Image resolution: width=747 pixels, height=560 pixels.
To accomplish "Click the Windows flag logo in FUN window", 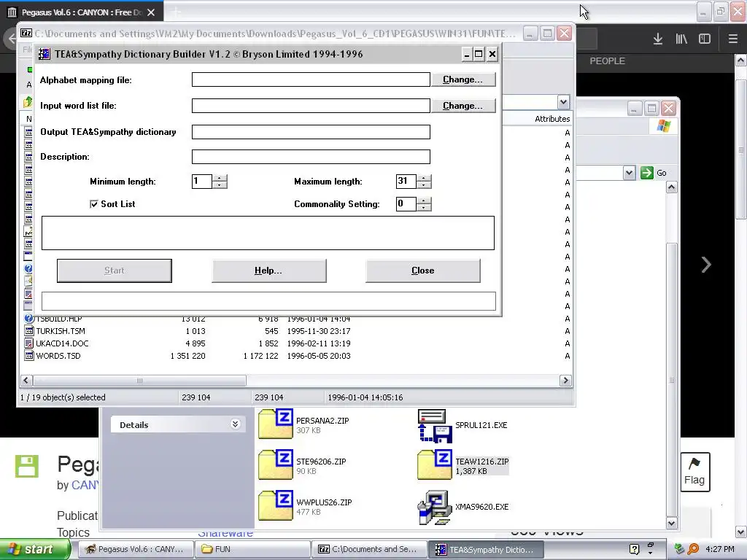I will (664, 126).
